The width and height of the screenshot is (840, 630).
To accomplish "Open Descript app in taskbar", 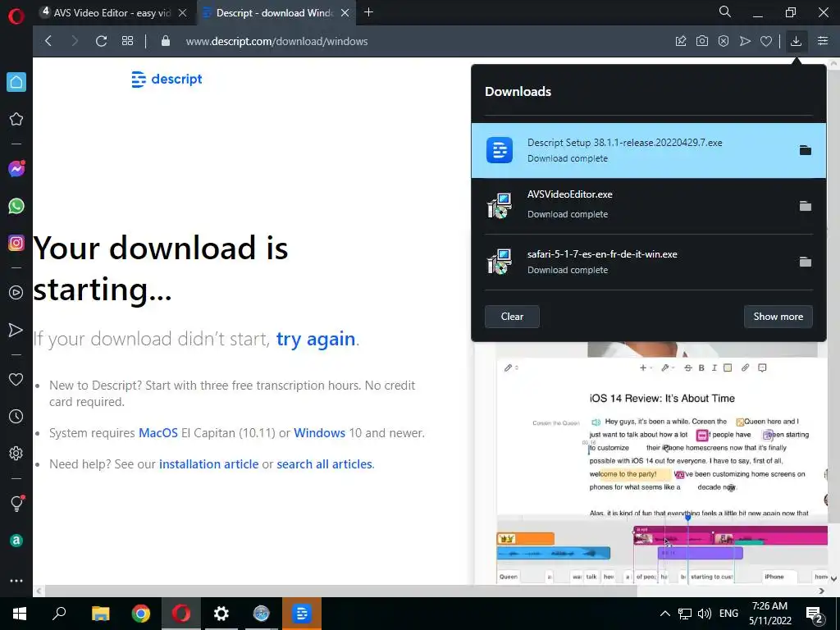I will coord(302,614).
